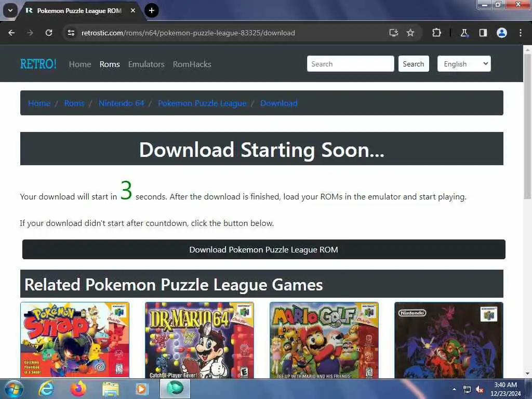Launch Internet Explorer from the taskbar
The height and width of the screenshot is (399, 532).
click(x=46, y=389)
